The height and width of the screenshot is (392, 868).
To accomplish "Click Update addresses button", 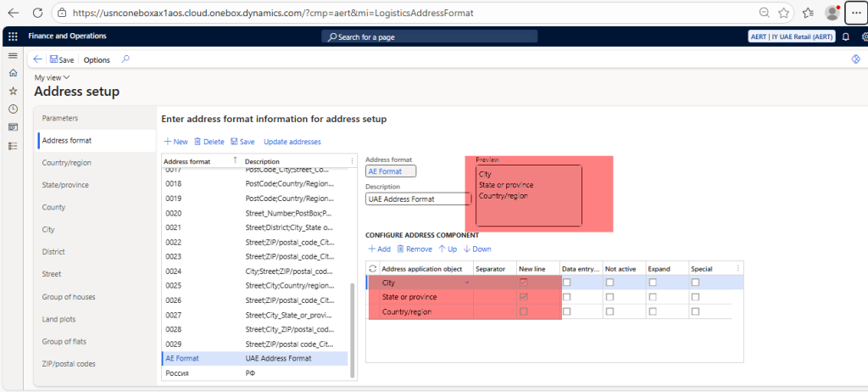I will pyautogui.click(x=292, y=142).
